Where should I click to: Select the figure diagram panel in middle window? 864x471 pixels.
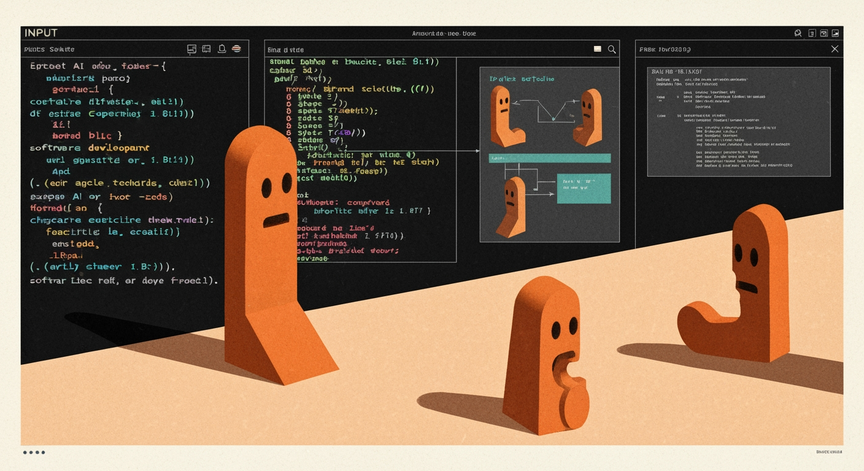tap(549, 155)
